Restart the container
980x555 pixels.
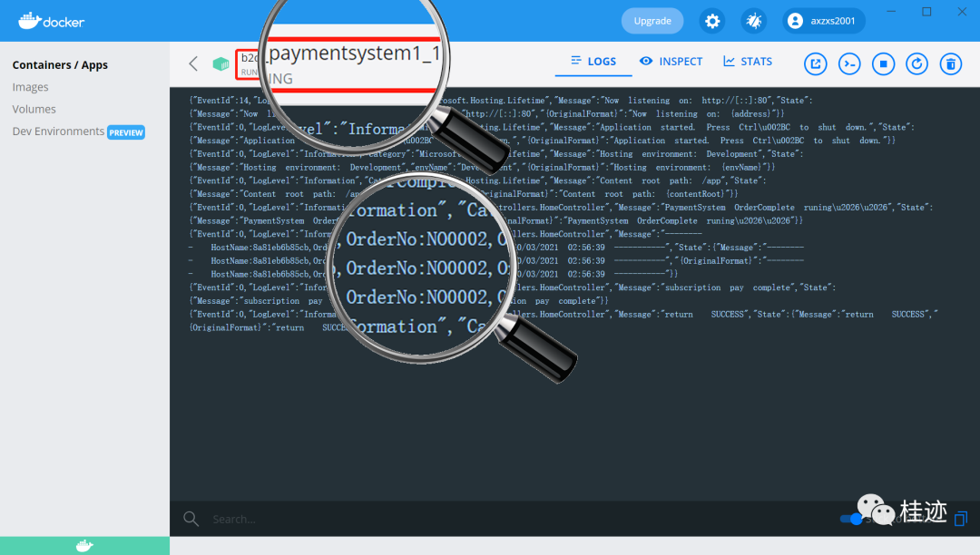point(916,63)
